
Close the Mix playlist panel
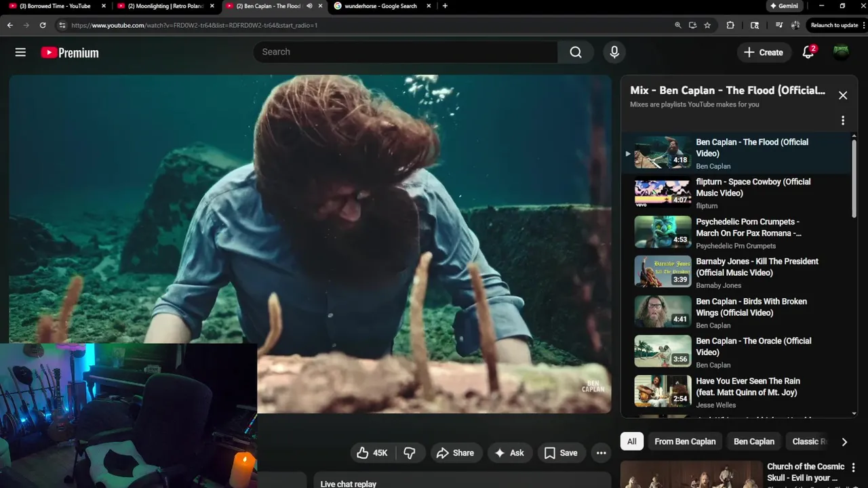tap(843, 96)
